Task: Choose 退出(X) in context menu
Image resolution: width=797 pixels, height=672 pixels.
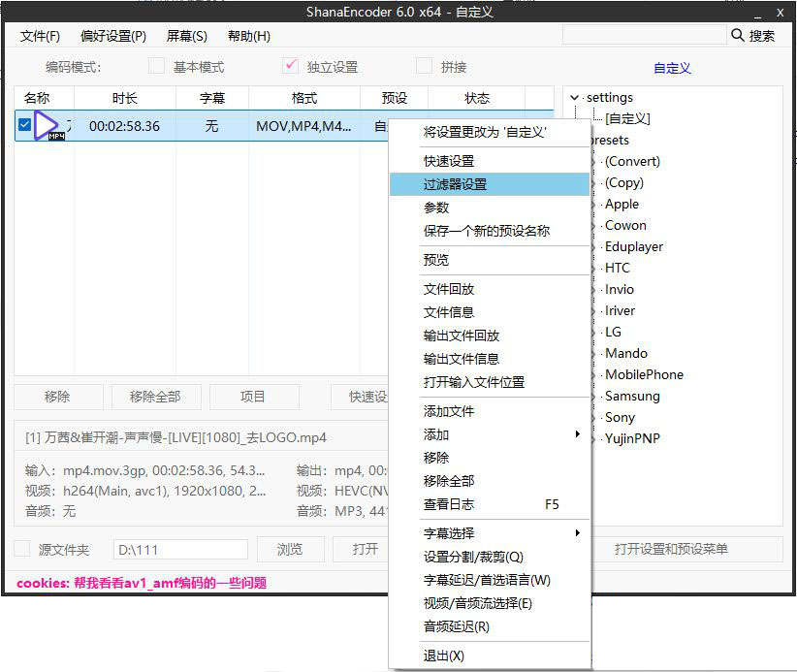Action: pyautogui.click(x=490, y=656)
